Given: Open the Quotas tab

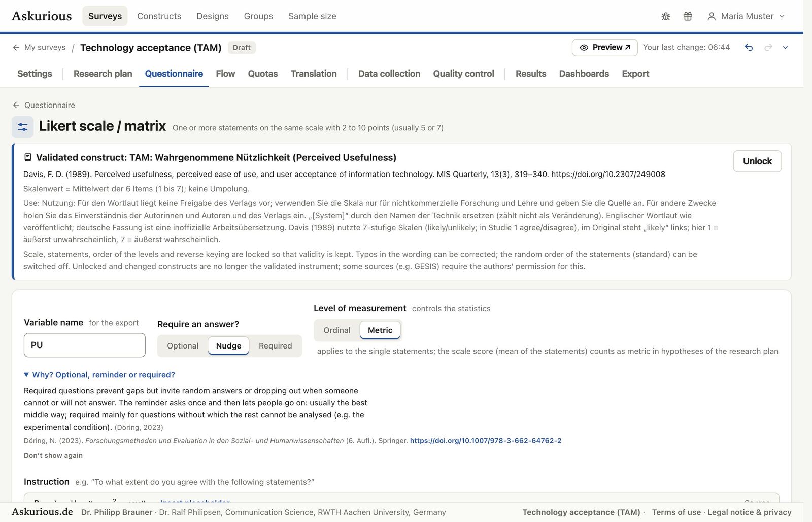Looking at the screenshot, I should [x=263, y=74].
